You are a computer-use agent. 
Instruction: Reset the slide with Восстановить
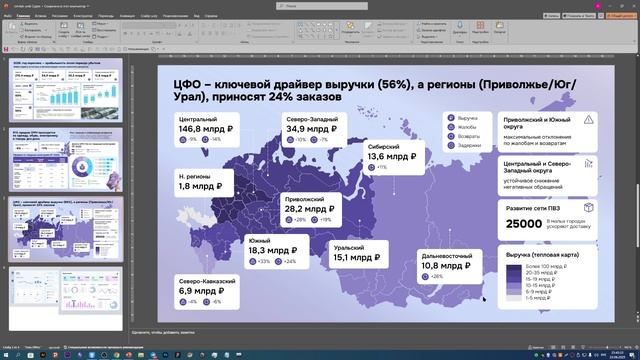point(104,30)
